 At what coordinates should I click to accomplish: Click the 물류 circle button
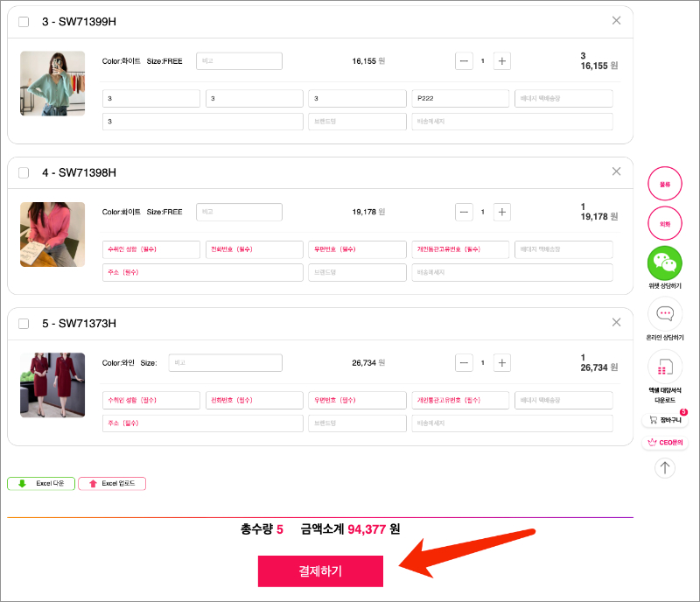664,184
